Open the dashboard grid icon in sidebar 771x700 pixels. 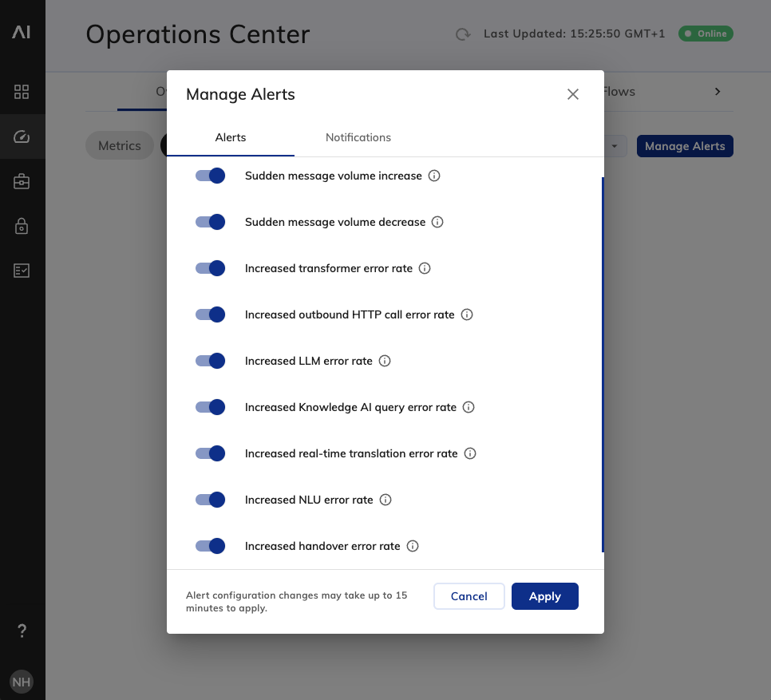click(22, 92)
